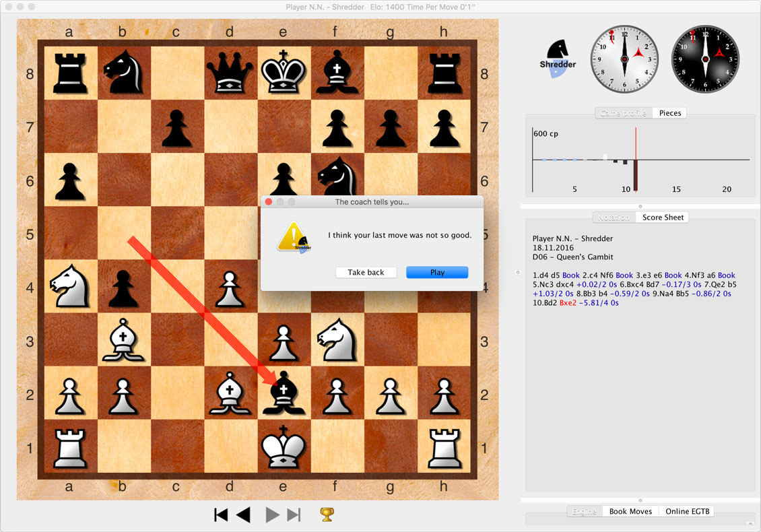Click the black player's clock

point(705,59)
